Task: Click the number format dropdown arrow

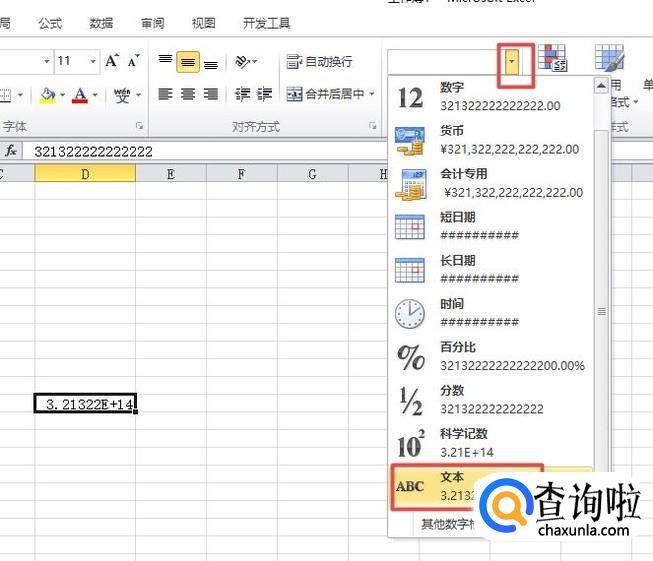Action: coord(512,62)
